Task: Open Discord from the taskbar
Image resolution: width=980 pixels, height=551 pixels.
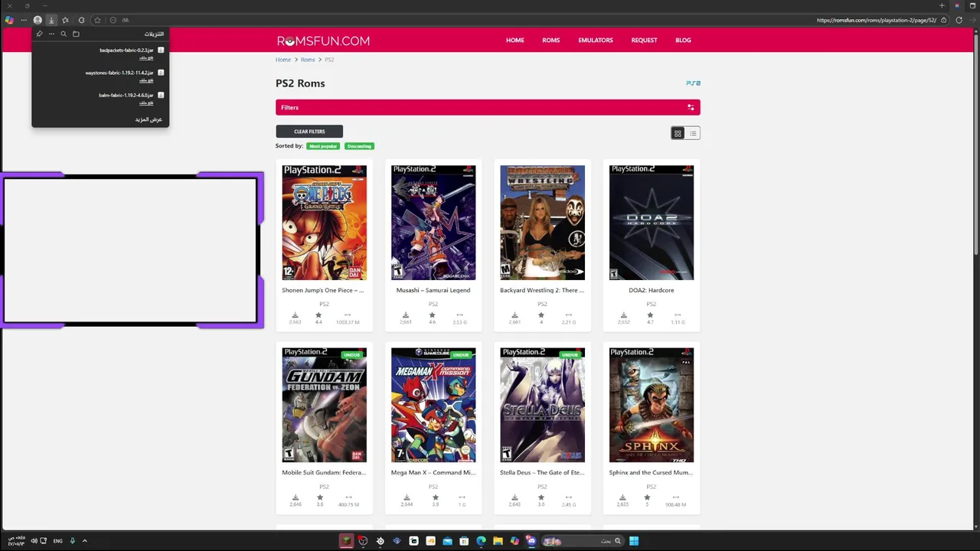Action: (x=531, y=541)
